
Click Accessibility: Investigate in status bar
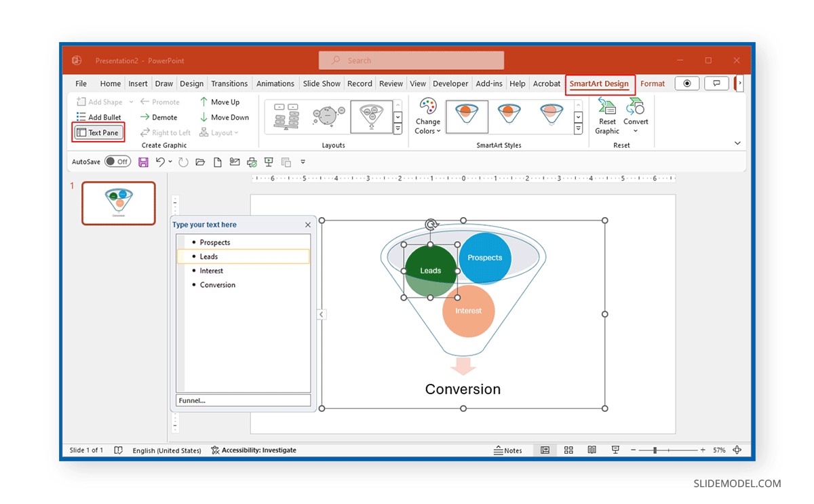(254, 450)
